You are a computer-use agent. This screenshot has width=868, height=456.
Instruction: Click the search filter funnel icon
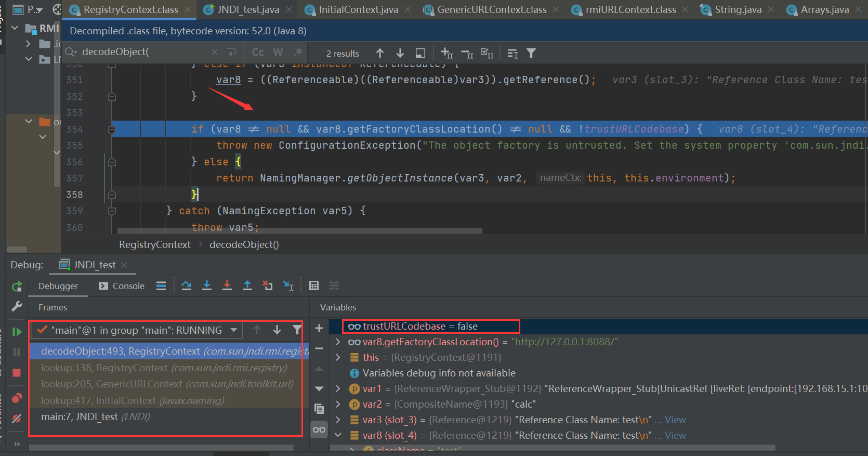[x=531, y=53]
